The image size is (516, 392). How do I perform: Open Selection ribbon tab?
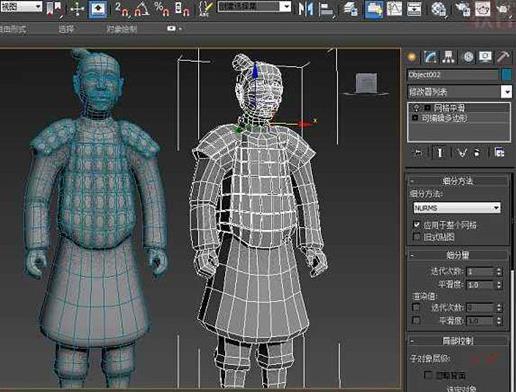coord(66,29)
